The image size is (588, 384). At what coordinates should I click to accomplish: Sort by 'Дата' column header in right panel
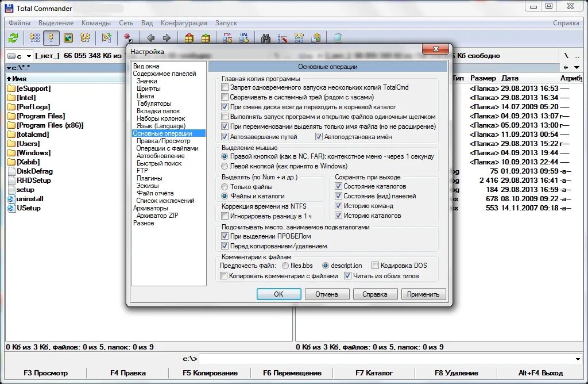point(510,78)
